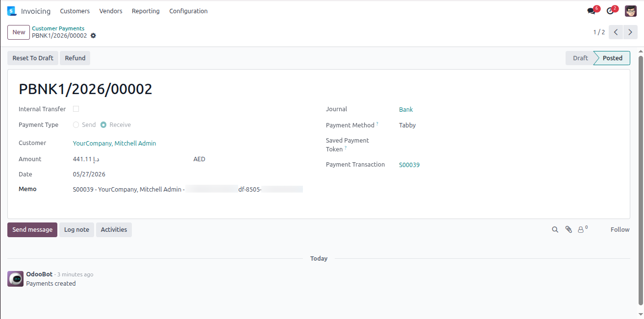
Task: Create a New payment record
Action: (x=19, y=32)
